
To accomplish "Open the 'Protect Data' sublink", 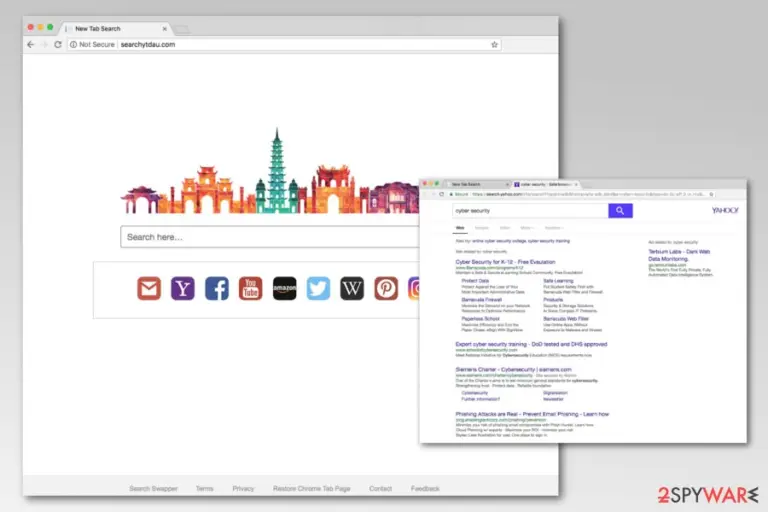I will coord(475,281).
